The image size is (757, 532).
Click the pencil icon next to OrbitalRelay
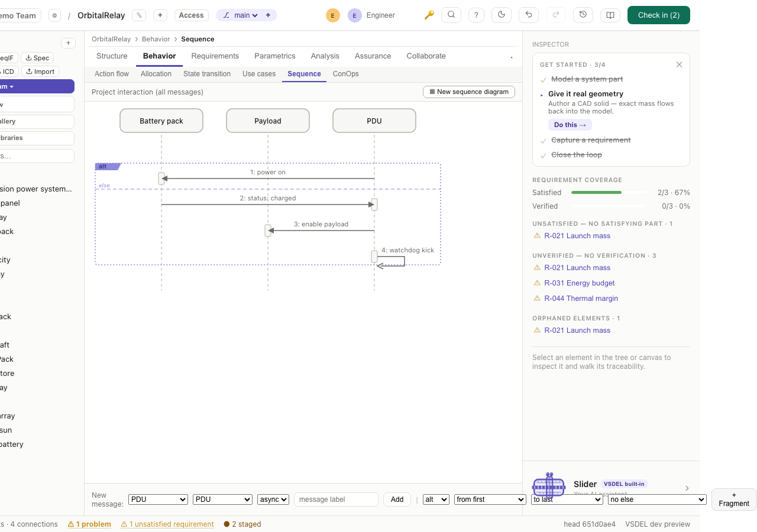click(139, 15)
